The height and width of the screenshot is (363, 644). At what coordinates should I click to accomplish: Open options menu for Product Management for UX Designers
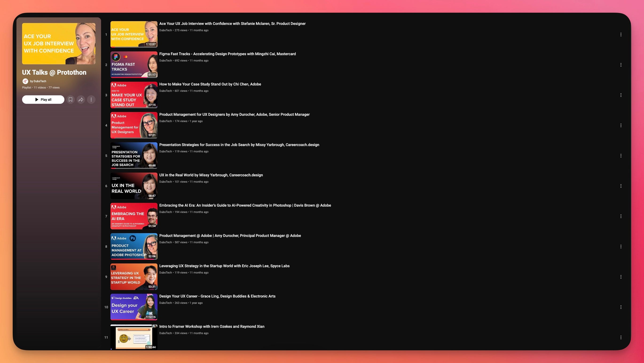tap(621, 125)
